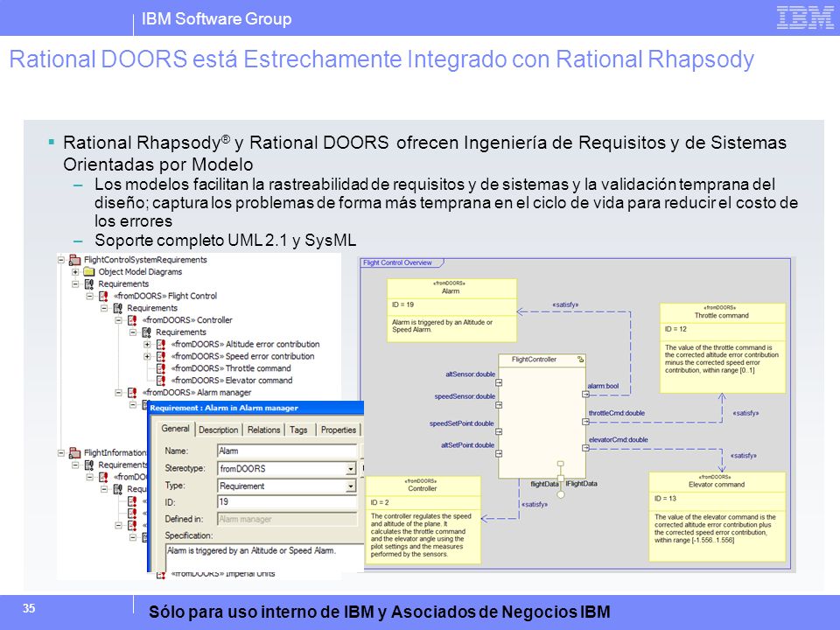Switch to the Relations tab
The width and height of the screenshot is (840, 630).
(263, 430)
